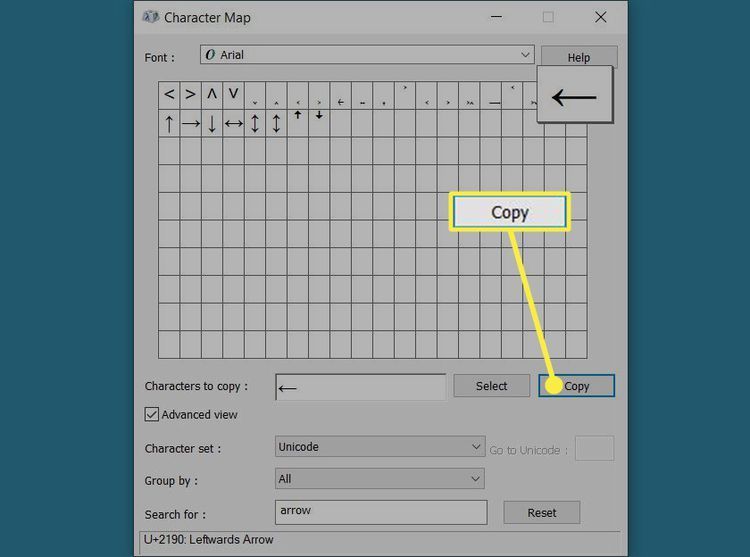Image resolution: width=750 pixels, height=557 pixels.
Task: Pick the large downward V-shaped character
Action: [233, 94]
